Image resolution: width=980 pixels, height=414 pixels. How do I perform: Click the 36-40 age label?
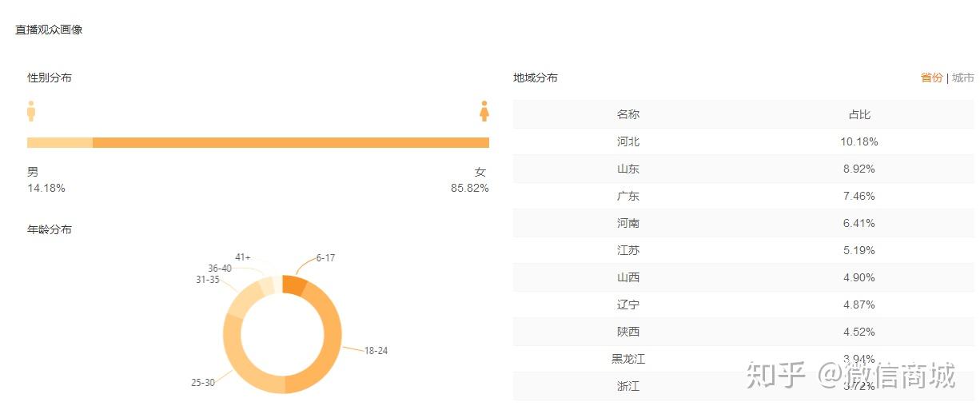click(220, 269)
